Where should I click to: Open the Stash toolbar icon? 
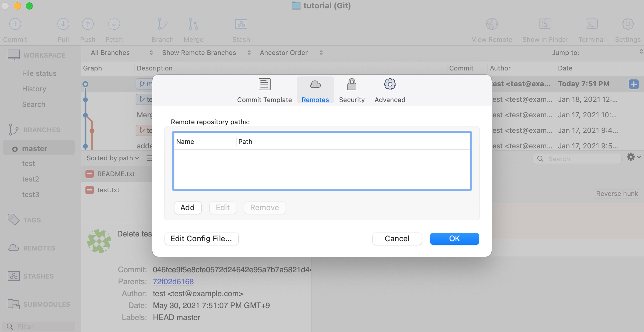(x=241, y=24)
